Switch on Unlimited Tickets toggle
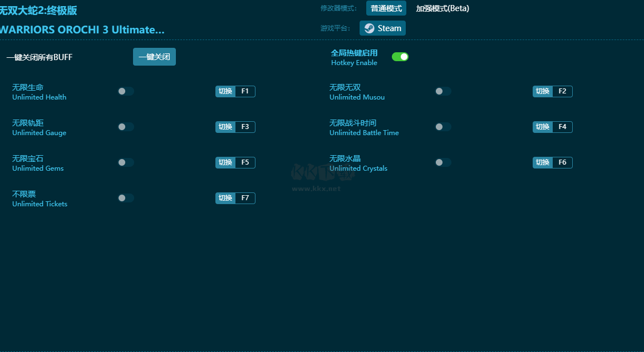Screen dimensions: 644x352 coord(126,198)
